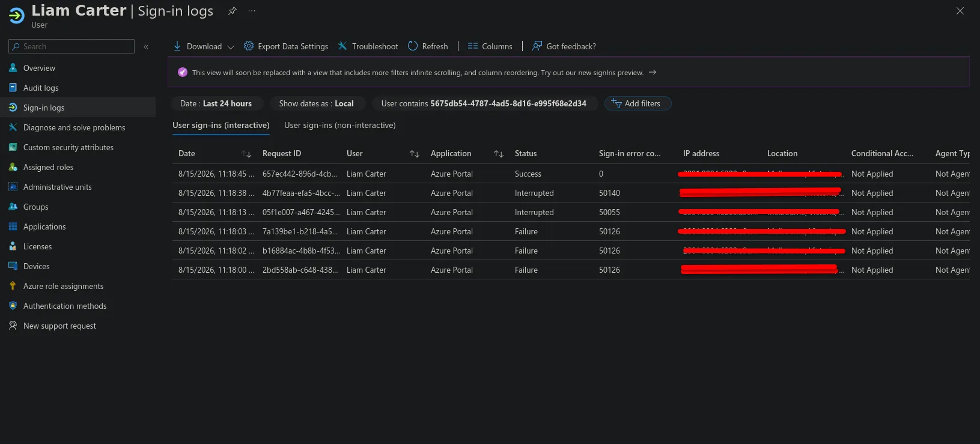This screenshot has height=444, width=980.
Task: Click the Assigned roles icon
Action: [x=13, y=167]
